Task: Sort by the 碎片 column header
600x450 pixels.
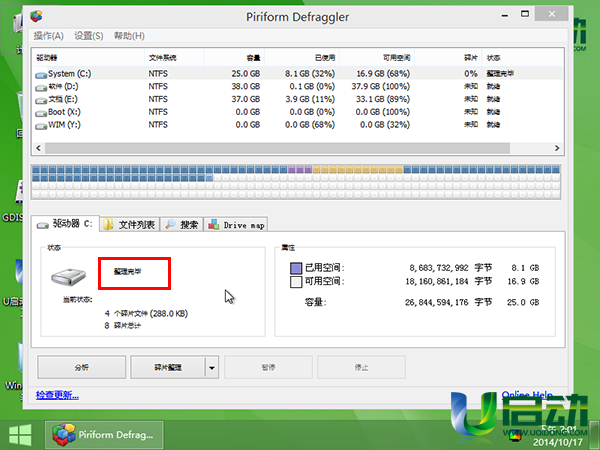Action: pos(448,58)
